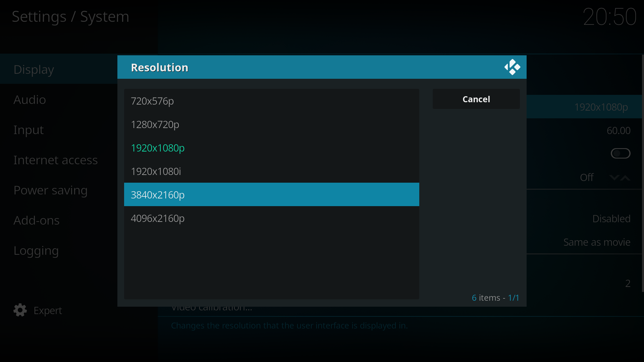Open the Audio settings category
Screen dimensions: 644x362
30,100
